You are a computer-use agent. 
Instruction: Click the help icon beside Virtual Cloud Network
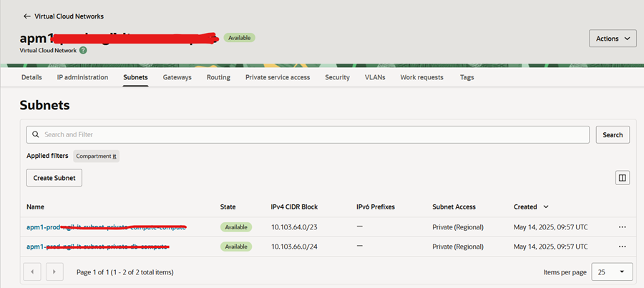[x=83, y=51]
